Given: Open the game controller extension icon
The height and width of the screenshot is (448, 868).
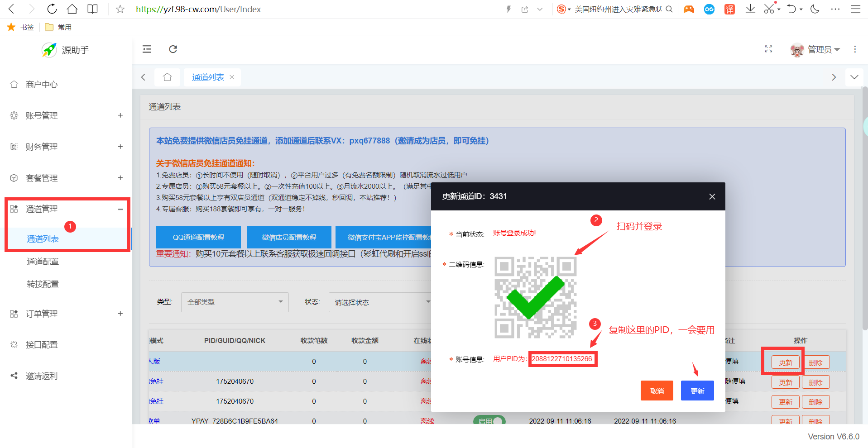Looking at the screenshot, I should [689, 9].
